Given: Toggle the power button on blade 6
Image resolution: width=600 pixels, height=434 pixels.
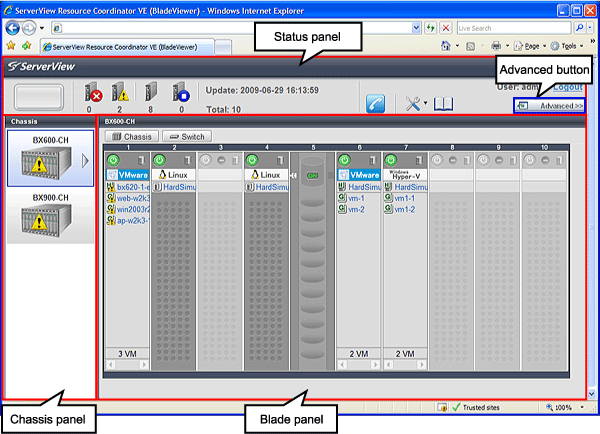Looking at the screenshot, I should [345, 160].
